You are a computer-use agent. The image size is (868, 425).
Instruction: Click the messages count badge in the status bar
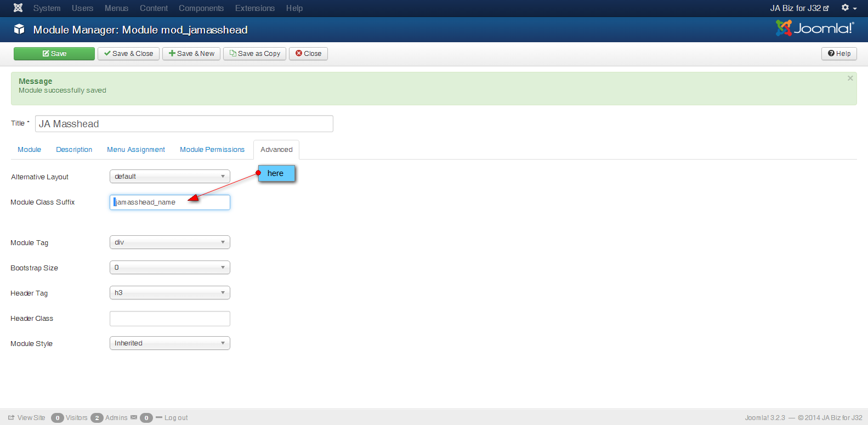[146, 418]
